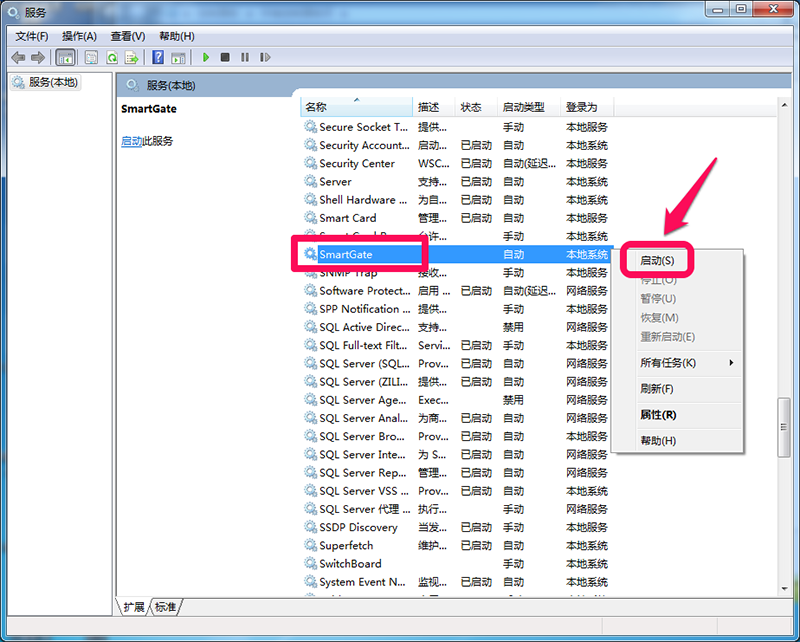The width and height of the screenshot is (800, 642).
Task: Click the Pause Service toolbar icon
Action: pyautogui.click(x=244, y=58)
